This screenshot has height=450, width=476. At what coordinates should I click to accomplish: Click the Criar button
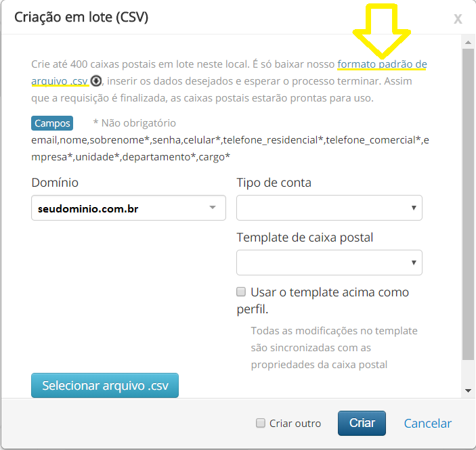tap(362, 423)
